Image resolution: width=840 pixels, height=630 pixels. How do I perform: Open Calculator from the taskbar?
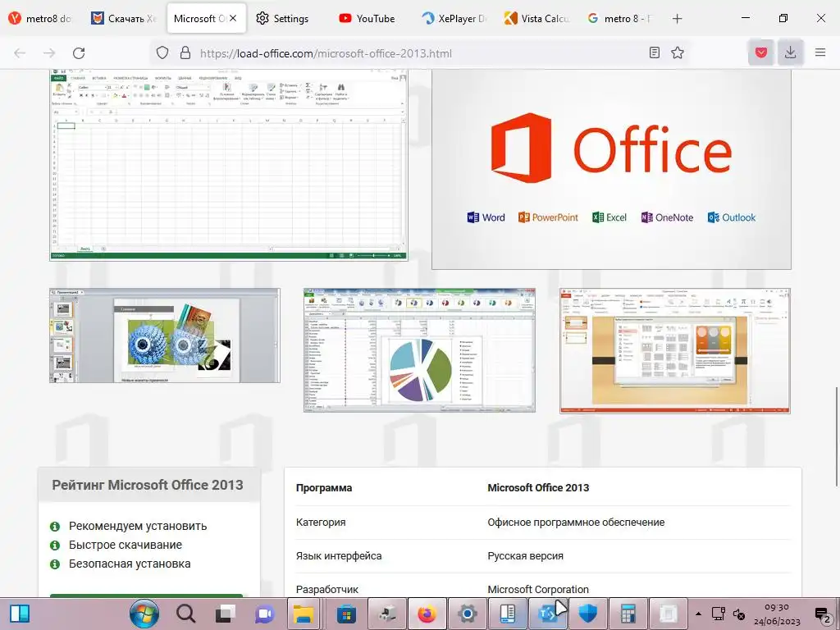(628, 614)
